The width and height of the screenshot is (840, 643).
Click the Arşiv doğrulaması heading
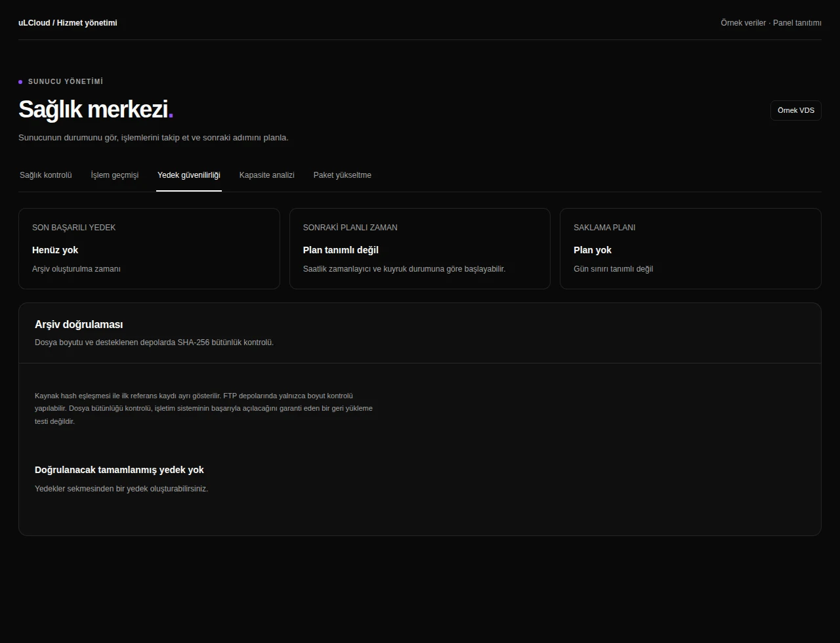point(79,325)
